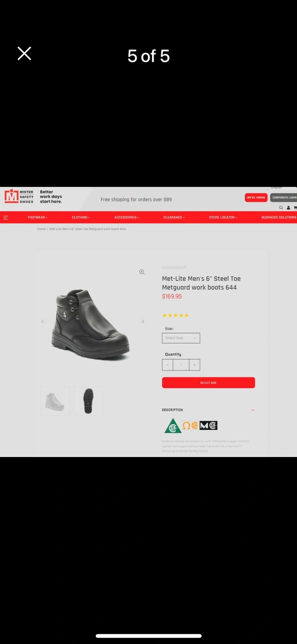Expand the Clearance menu
Screen dimensions: 297x644
(174, 217)
